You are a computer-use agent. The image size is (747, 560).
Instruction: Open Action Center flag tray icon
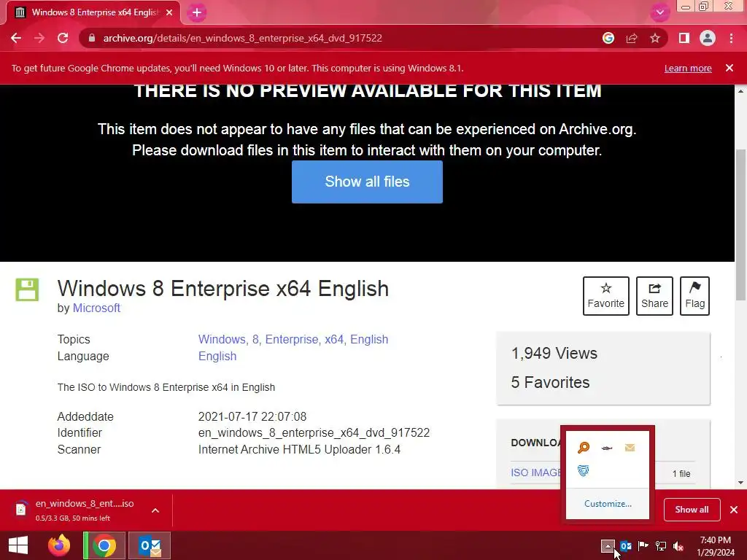pos(643,546)
